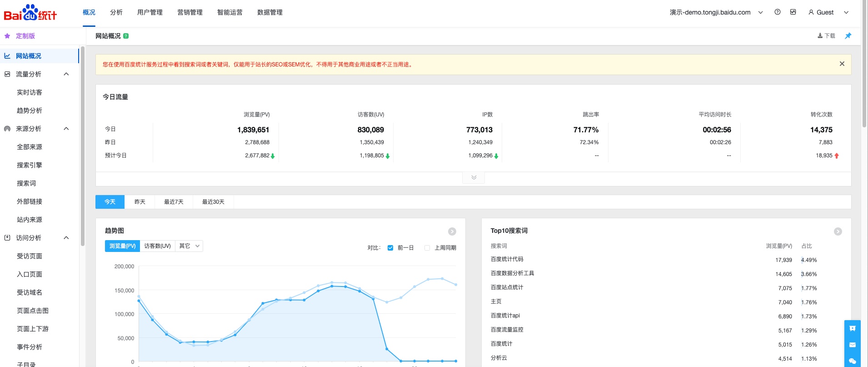Screen dimensions: 868x367
Task: Open 外部链接 in the sidebar
Action: 30,201
